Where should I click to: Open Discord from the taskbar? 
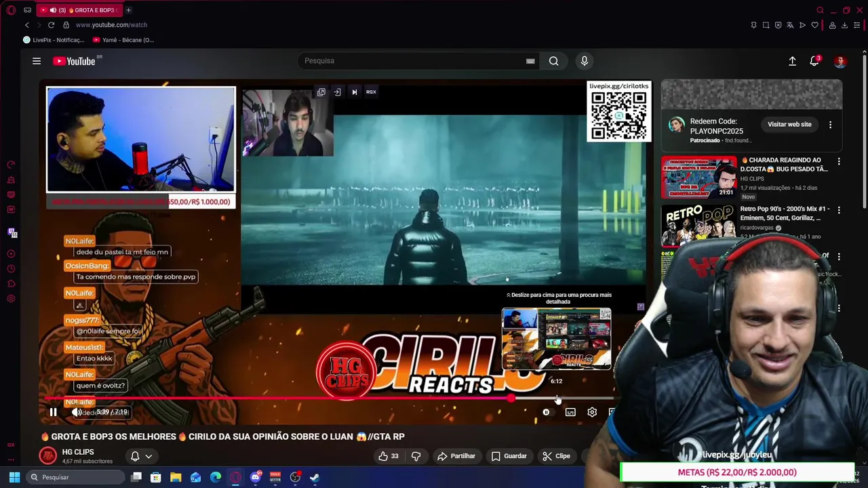[255, 477]
